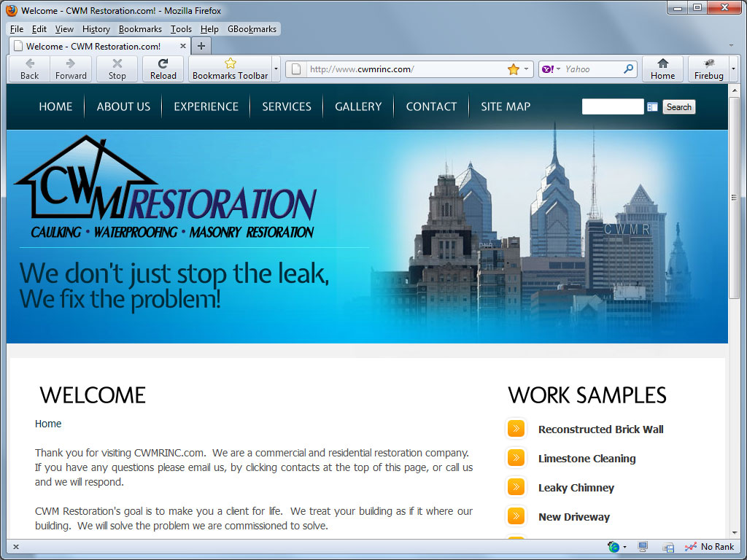747x560 pixels.
Task: Click the Yahoo search engine icon
Action: [548, 69]
